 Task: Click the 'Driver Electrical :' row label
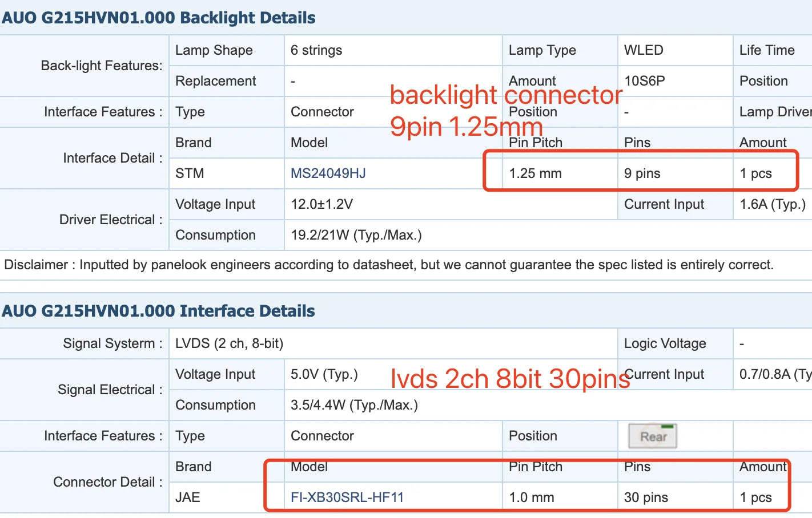(111, 220)
